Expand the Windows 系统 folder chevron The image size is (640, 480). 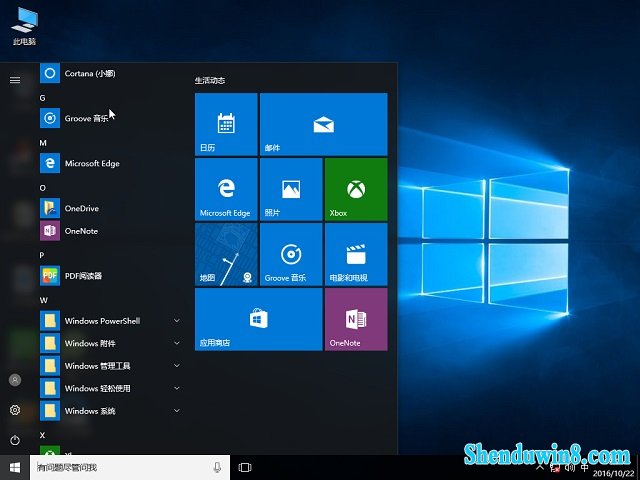pos(177,411)
